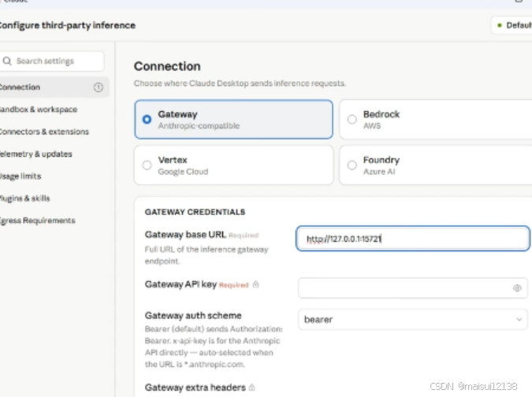532x397 pixels.
Task: Click the info badge next to Connection
Action: click(98, 87)
